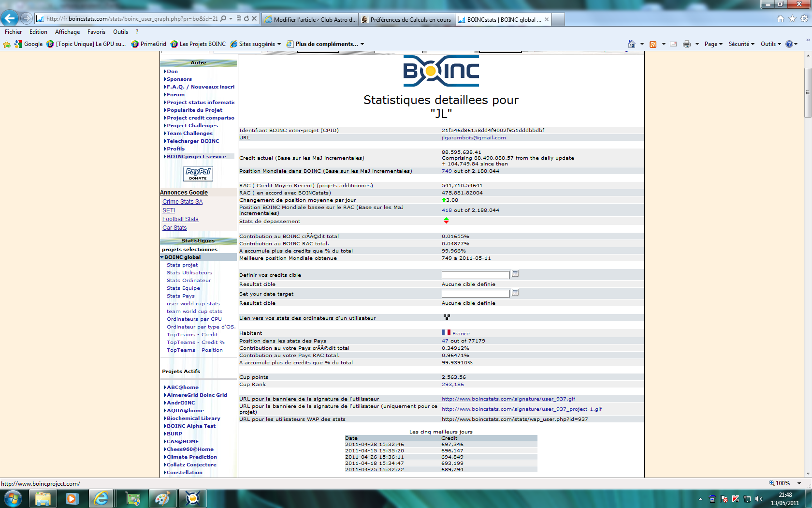Open the Edition menu
The width and height of the screenshot is (812, 508).
pyautogui.click(x=38, y=32)
